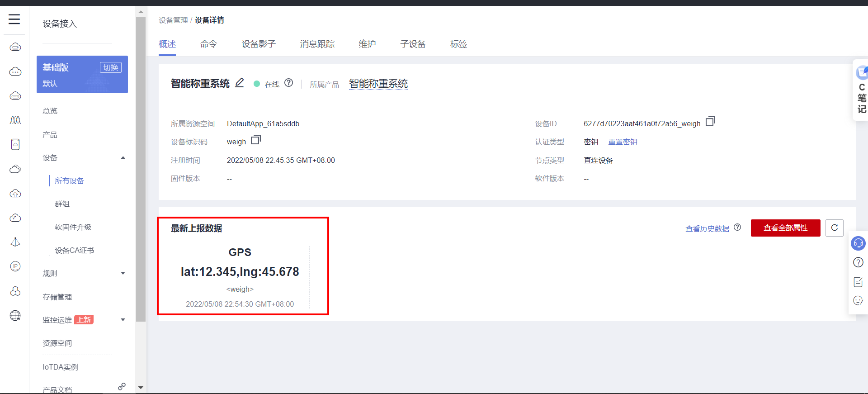The height and width of the screenshot is (394, 868).
Task: Click 切换 to switch edition
Action: [x=111, y=67]
